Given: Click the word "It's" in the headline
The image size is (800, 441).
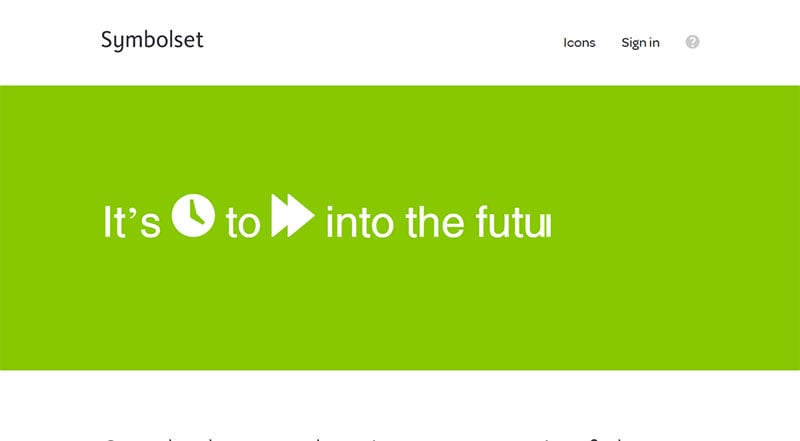Looking at the screenshot, I should click(x=132, y=222).
